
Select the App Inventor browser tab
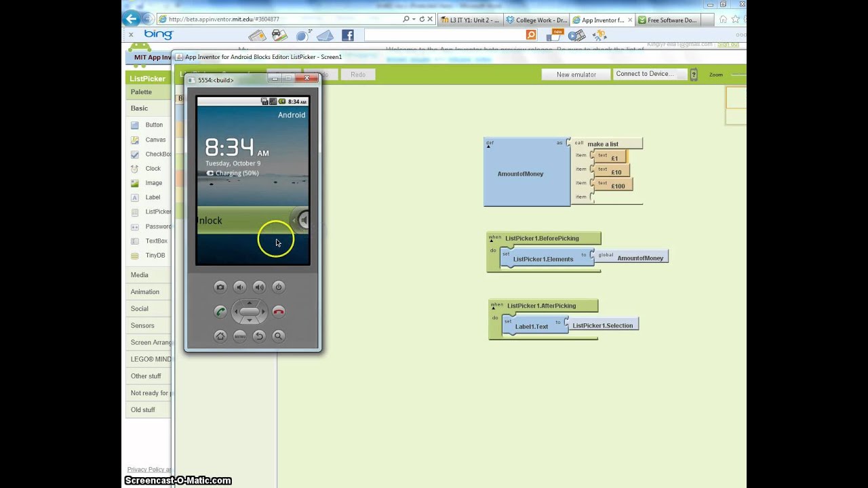[x=602, y=20]
